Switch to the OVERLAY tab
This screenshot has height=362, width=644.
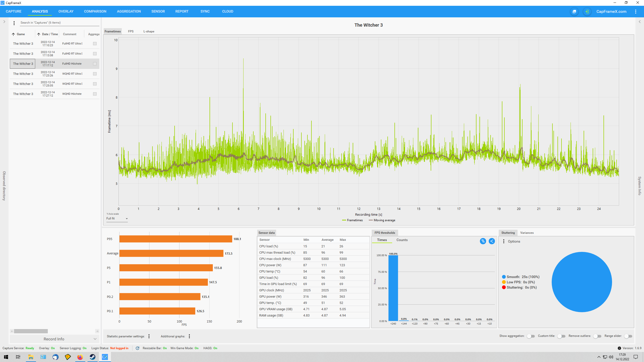pyautogui.click(x=66, y=12)
